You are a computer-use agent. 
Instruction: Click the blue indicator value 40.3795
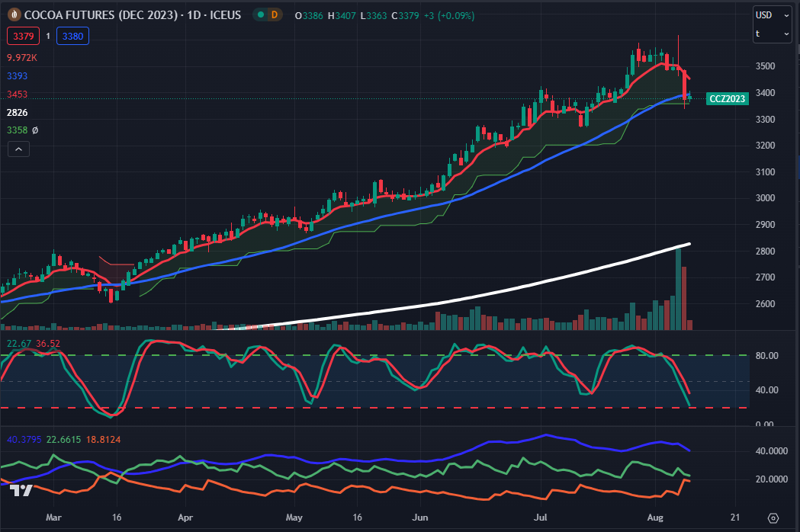pos(24,440)
